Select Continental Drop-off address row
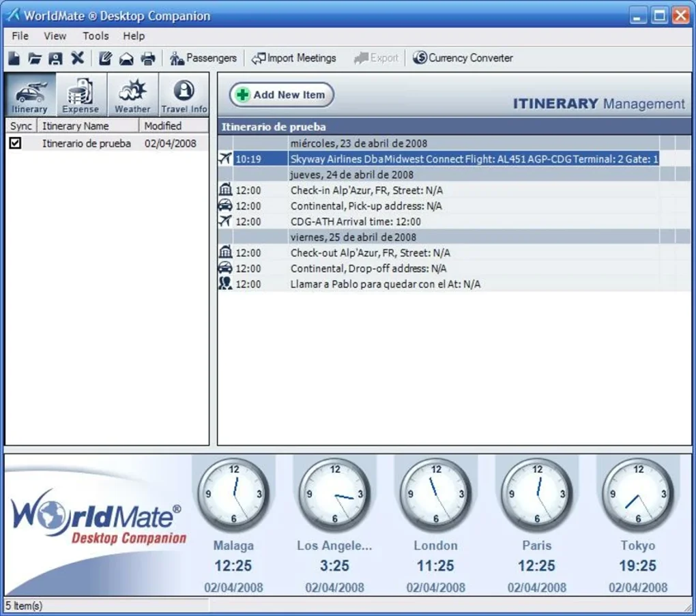This screenshot has height=616, width=696. [x=454, y=269]
